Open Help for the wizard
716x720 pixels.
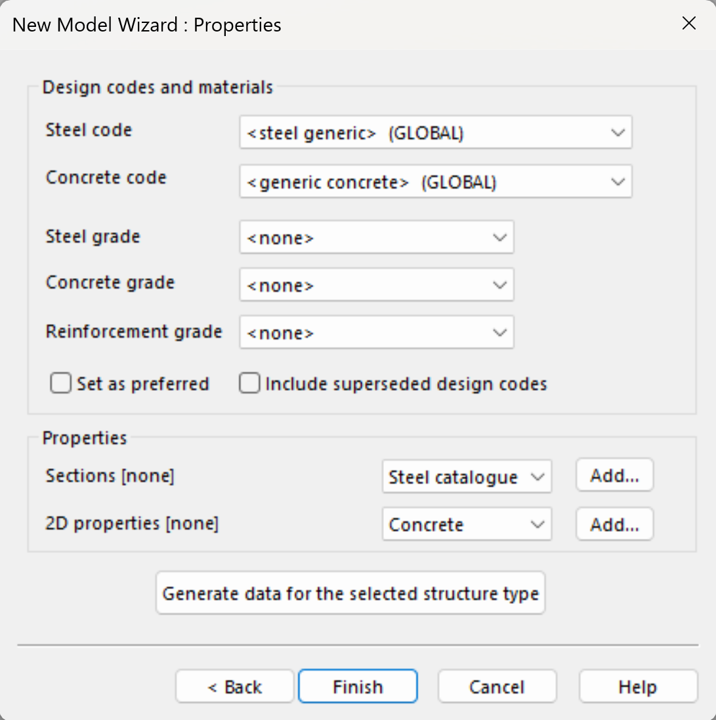638,687
